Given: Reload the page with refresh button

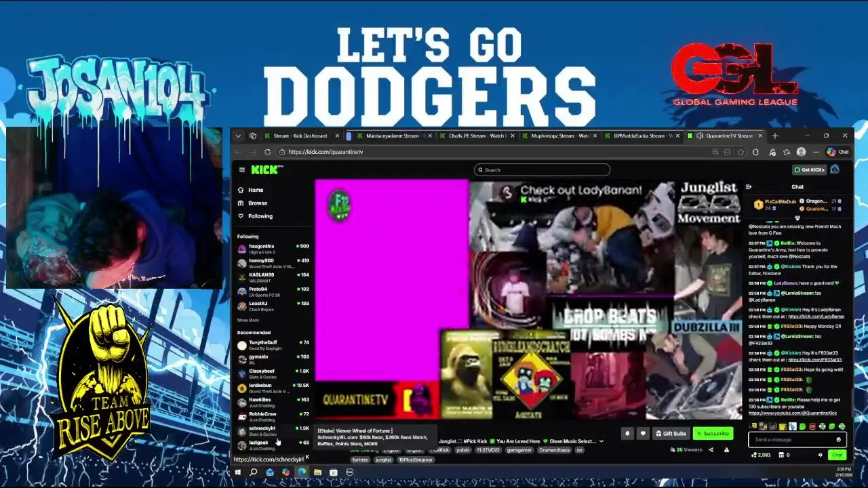Looking at the screenshot, I should click(x=267, y=152).
